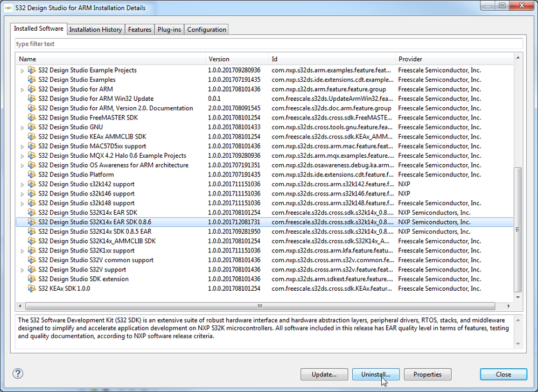
Task: Expand the s32k146 support node
Action: 22,194
